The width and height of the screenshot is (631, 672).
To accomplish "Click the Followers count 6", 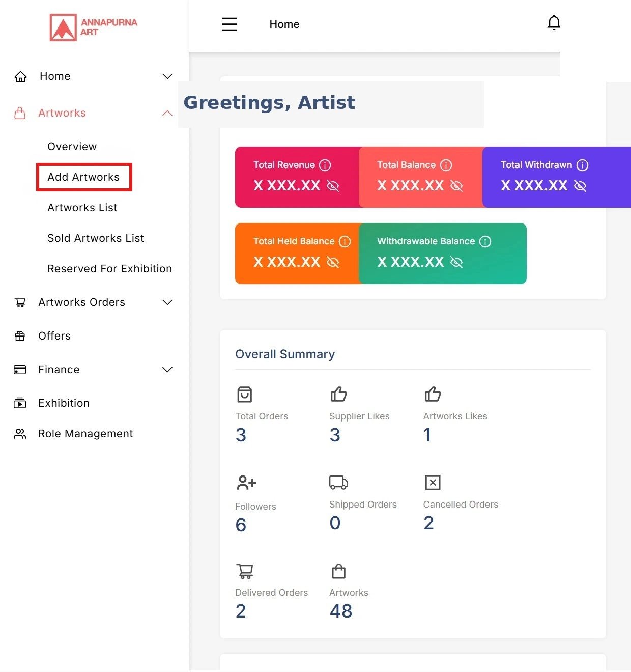I will coord(241,525).
